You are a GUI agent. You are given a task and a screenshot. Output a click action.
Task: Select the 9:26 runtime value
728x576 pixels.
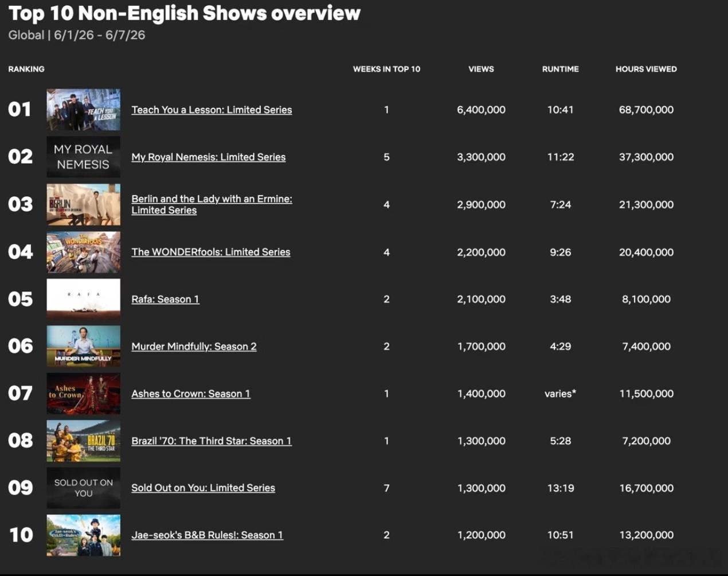(560, 252)
